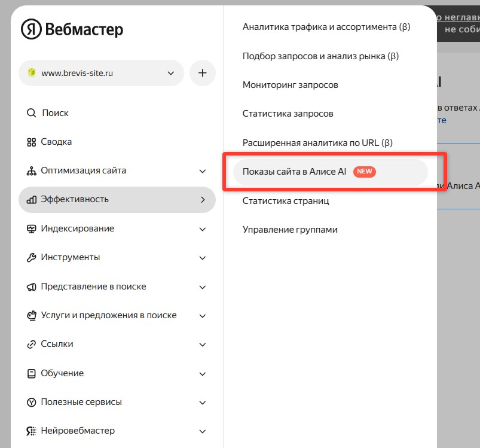Image resolution: width=480 pixels, height=448 pixels.
Task: Expand the Обучение chevron
Action: [203, 374]
